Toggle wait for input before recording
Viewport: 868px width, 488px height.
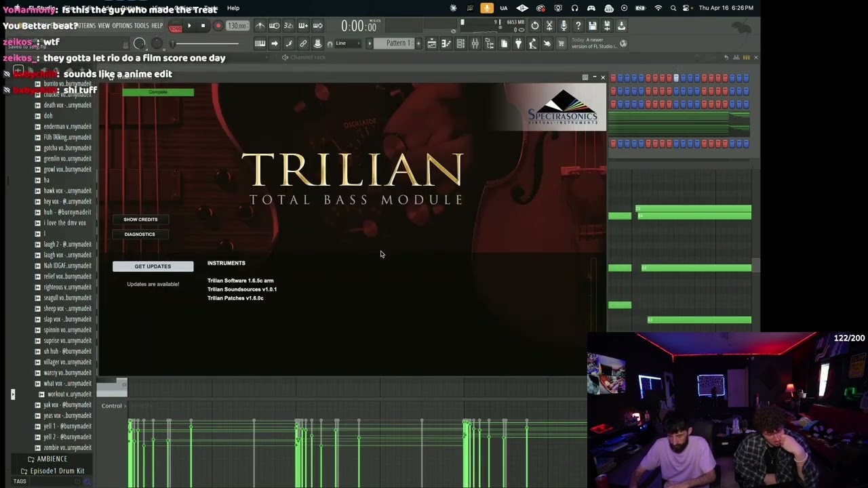pyautogui.click(x=275, y=26)
